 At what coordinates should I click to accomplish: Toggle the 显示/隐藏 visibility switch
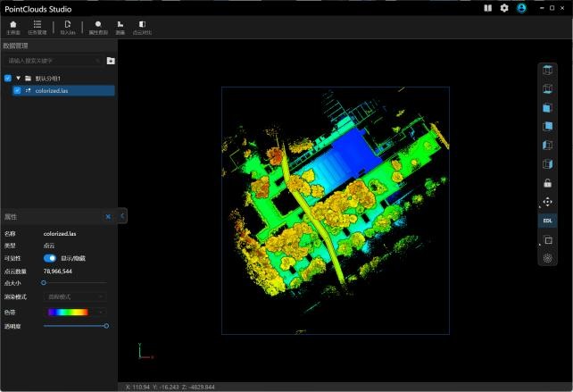[50, 258]
